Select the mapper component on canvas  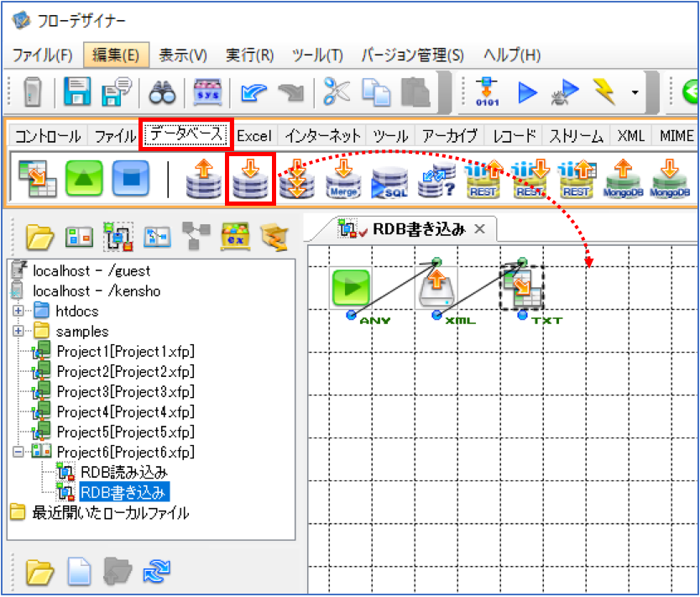click(521, 289)
